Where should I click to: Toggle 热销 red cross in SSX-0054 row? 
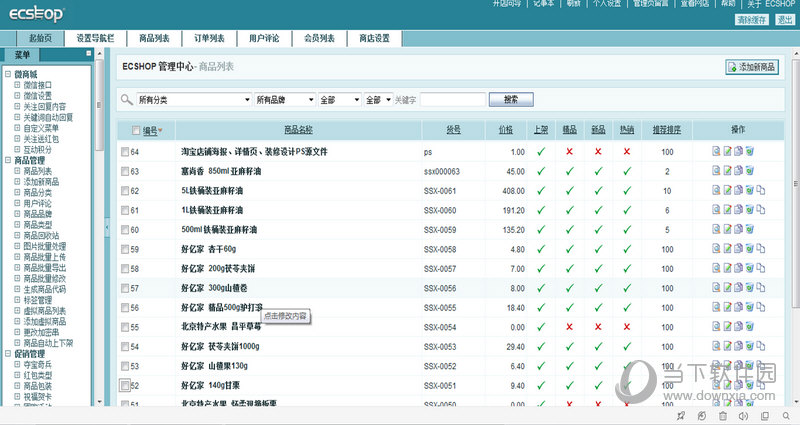[x=627, y=327]
